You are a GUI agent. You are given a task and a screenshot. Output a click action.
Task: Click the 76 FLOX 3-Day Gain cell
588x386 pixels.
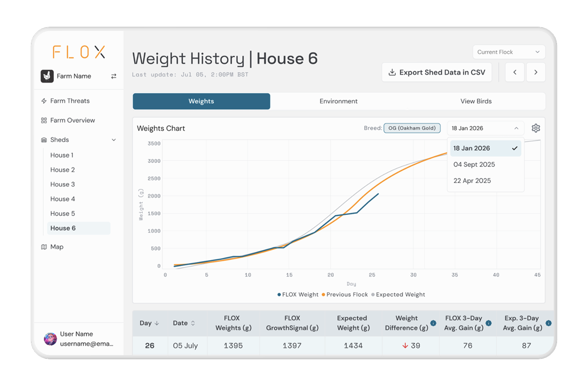coord(468,345)
